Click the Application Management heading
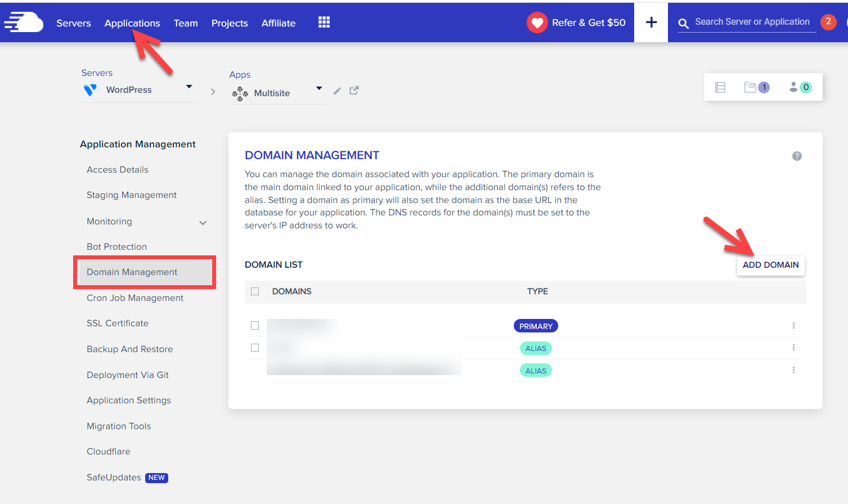Viewport: 848px width, 504px height. click(x=138, y=145)
